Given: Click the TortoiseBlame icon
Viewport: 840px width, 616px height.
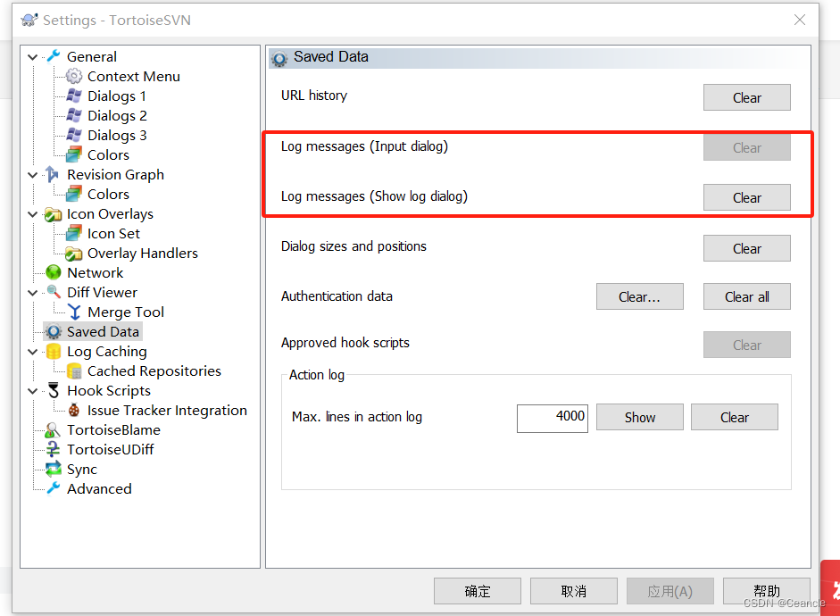Looking at the screenshot, I should (53, 429).
